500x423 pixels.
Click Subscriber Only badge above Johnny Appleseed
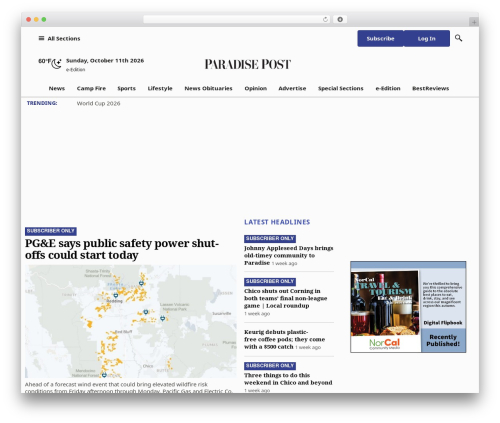[270, 239]
